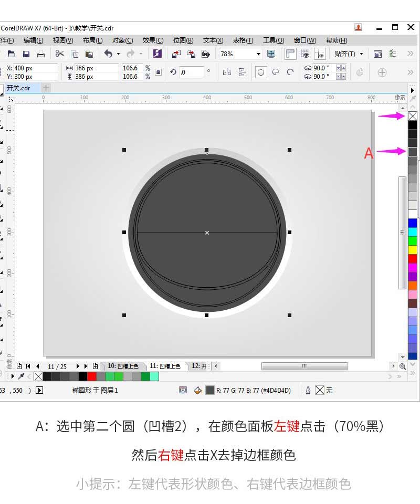Add a new document with plus tab

46,88
